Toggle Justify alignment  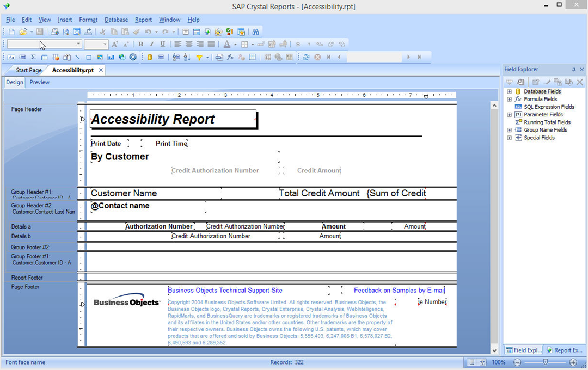coord(211,44)
